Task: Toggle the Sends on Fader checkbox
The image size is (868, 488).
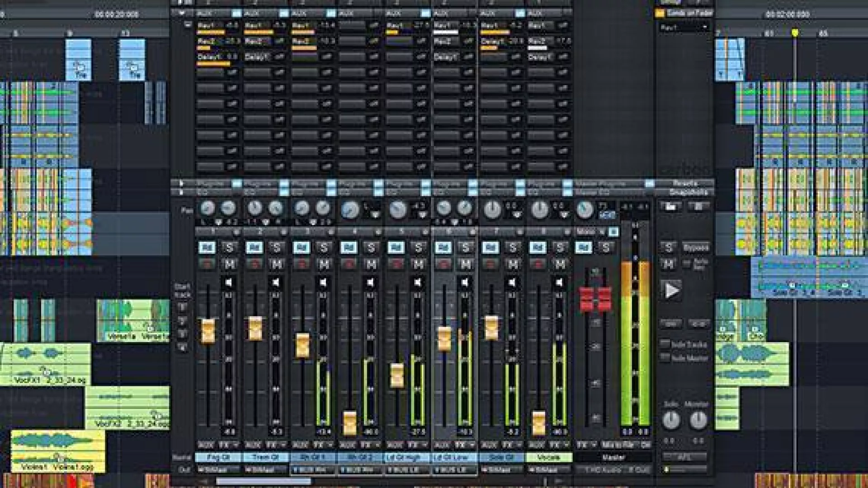Action: point(660,13)
